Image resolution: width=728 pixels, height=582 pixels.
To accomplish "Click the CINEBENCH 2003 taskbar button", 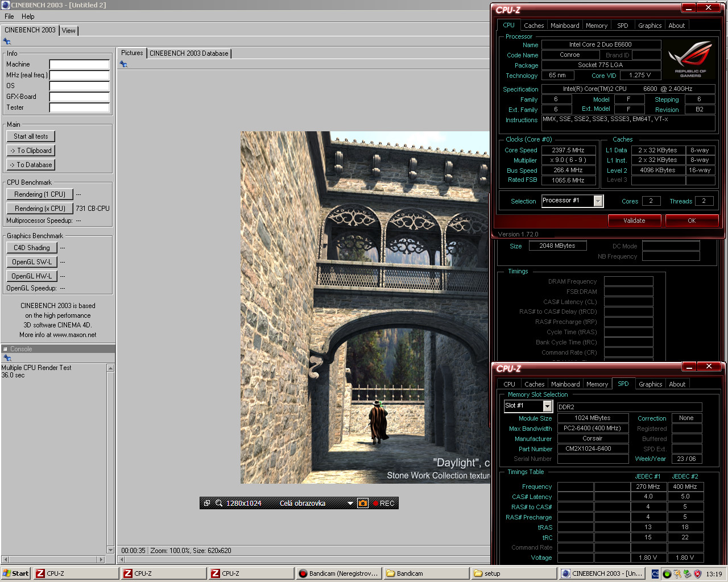I will click(602, 573).
